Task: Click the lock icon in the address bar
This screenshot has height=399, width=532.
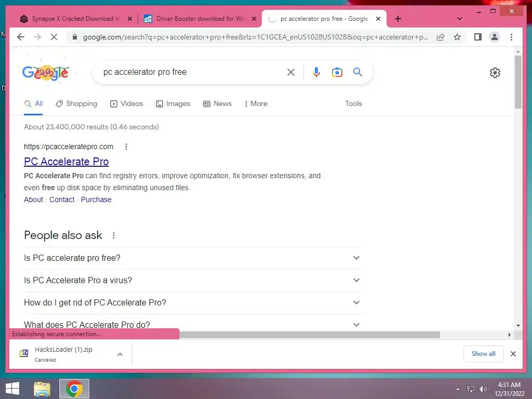Action: 75,37
